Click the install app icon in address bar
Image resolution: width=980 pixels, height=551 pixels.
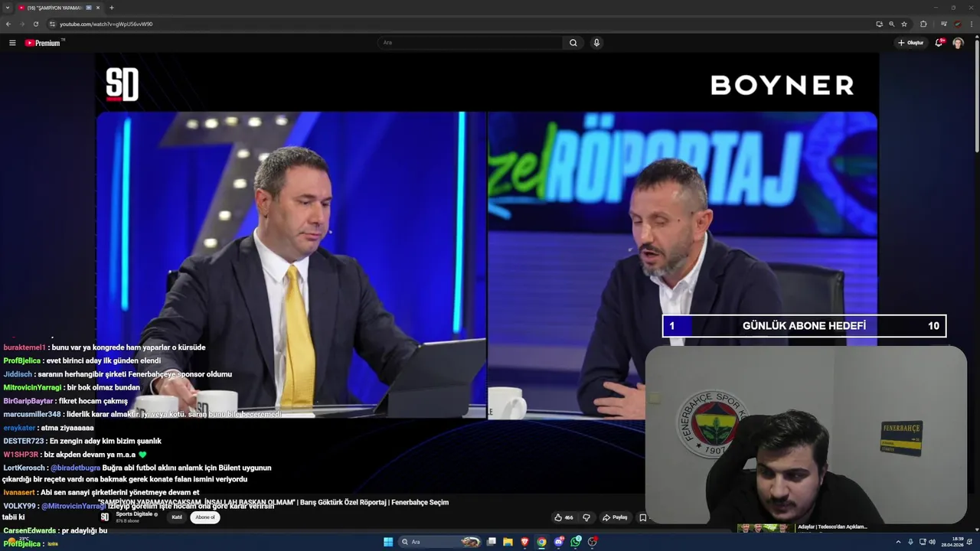coord(879,24)
